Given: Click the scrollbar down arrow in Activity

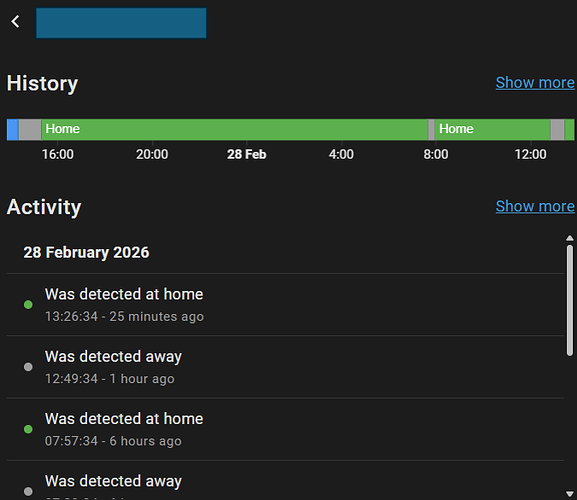Looking at the screenshot, I should click(570, 493).
